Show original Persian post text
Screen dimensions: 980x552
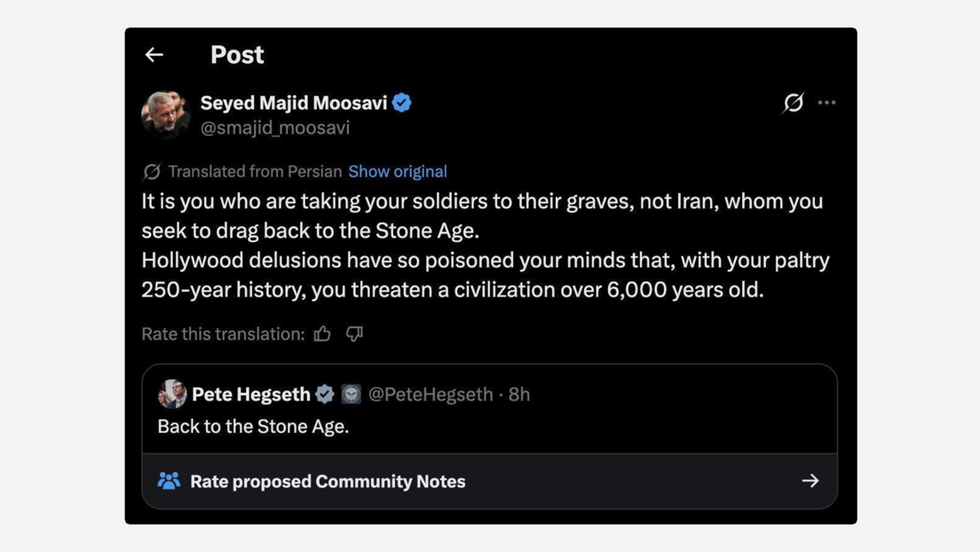point(397,171)
